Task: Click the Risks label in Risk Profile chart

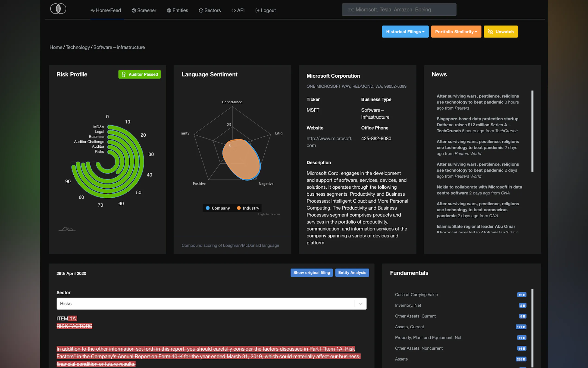Action: tap(99, 151)
